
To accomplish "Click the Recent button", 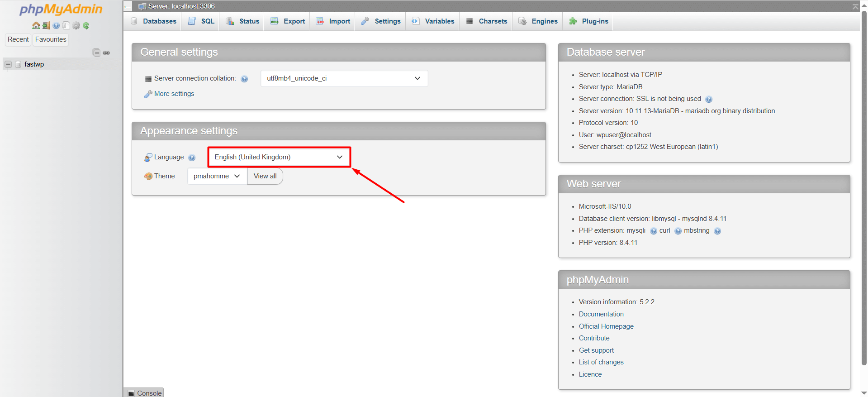I will [x=18, y=39].
